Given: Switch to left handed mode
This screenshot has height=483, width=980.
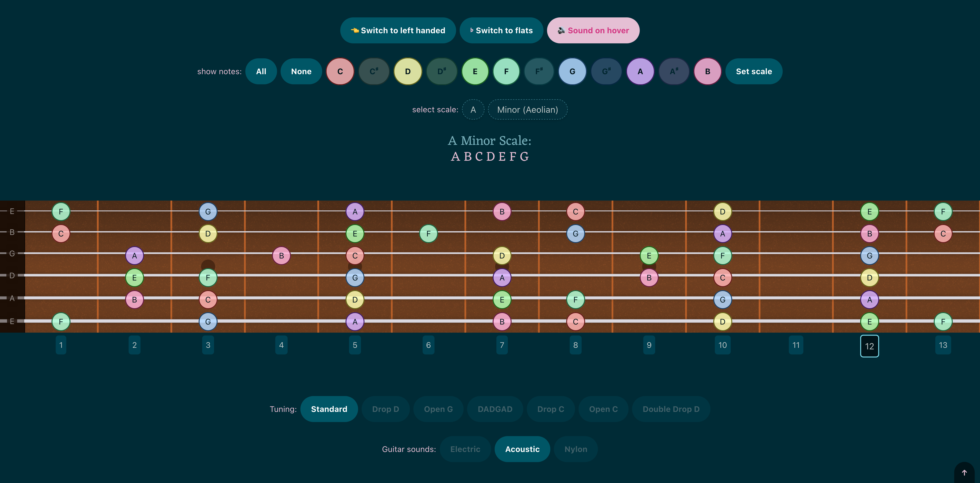Looking at the screenshot, I should [x=398, y=30].
